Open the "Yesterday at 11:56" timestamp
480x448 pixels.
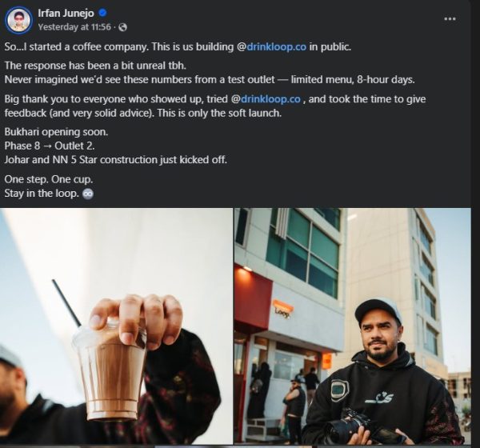click(74, 27)
